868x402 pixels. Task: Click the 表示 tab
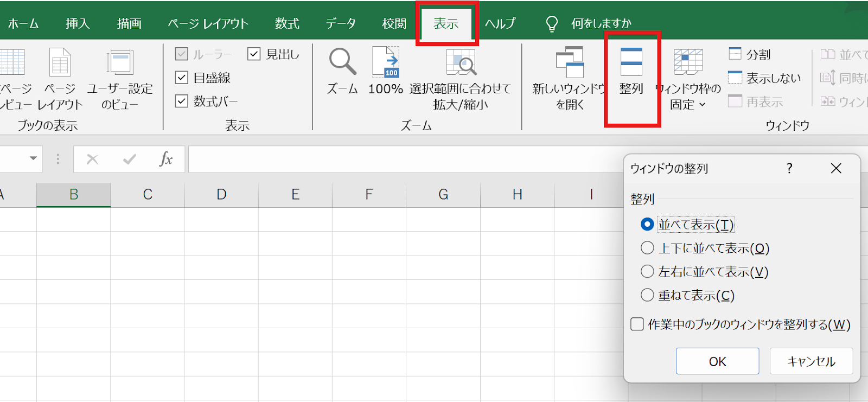[446, 23]
